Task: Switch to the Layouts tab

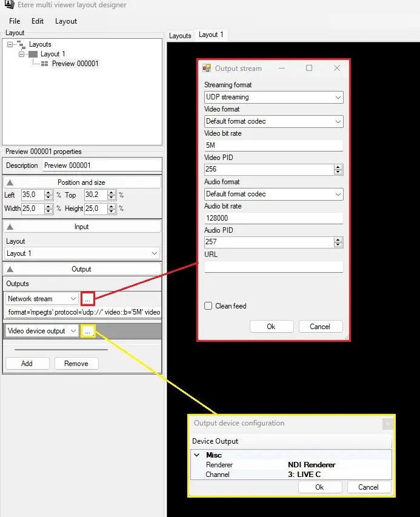Action: pyautogui.click(x=180, y=36)
